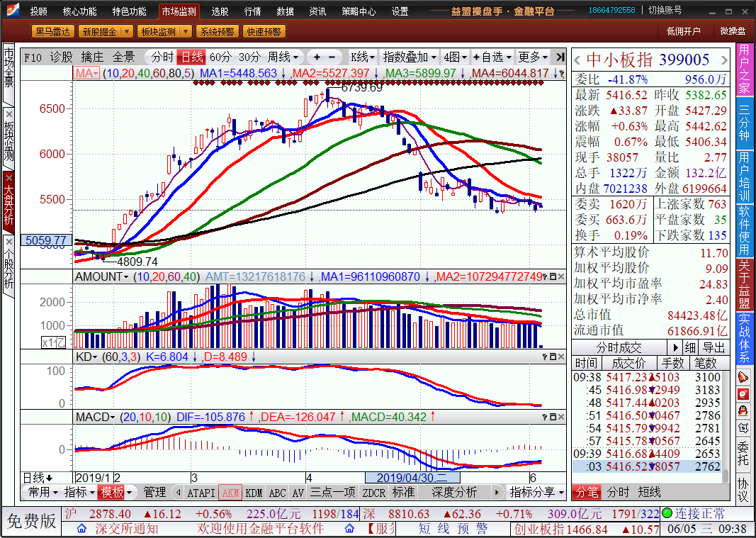Click the zoom-in plus button on chart toolbar
This screenshot has width=756, height=538.
pyautogui.click(x=317, y=57)
